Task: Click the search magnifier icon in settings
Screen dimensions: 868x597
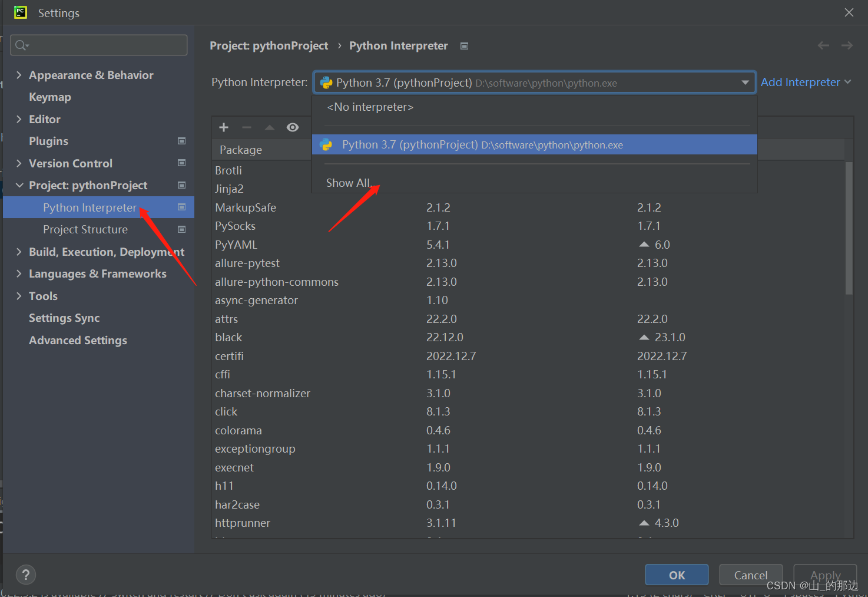Action: pyautogui.click(x=22, y=45)
